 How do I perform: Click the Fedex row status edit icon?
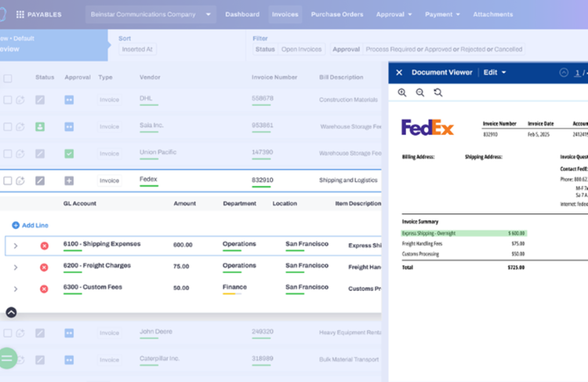pyautogui.click(x=40, y=181)
